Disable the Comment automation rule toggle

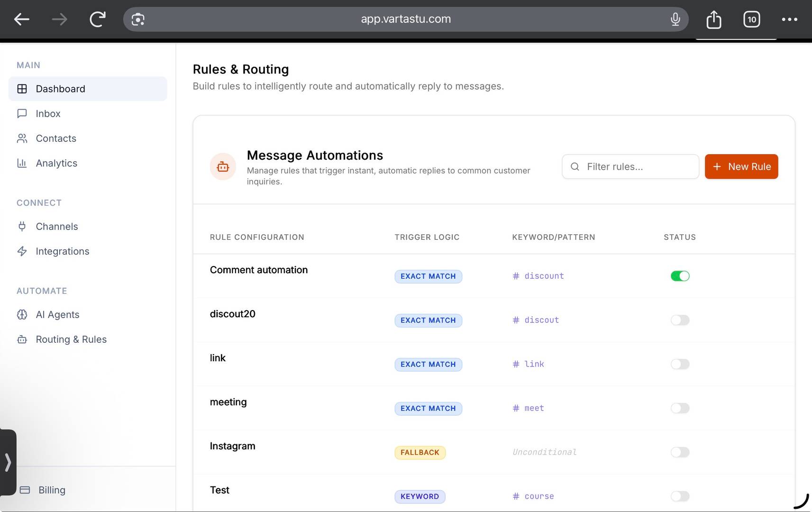(680, 275)
